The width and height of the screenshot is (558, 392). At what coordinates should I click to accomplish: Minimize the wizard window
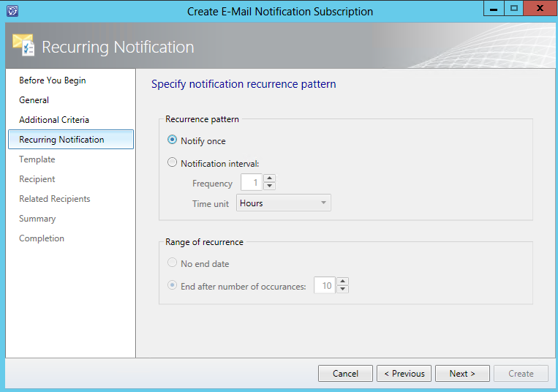(494, 8)
